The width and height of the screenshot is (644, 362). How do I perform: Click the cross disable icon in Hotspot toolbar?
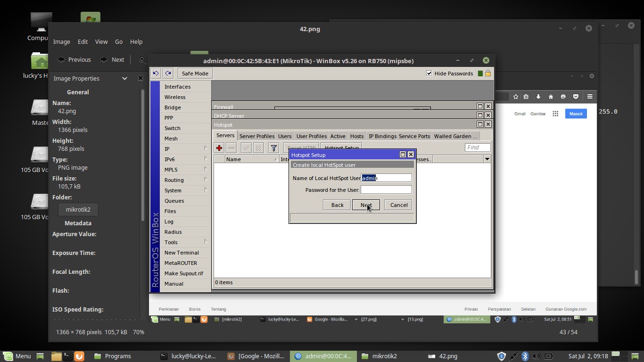point(258,148)
